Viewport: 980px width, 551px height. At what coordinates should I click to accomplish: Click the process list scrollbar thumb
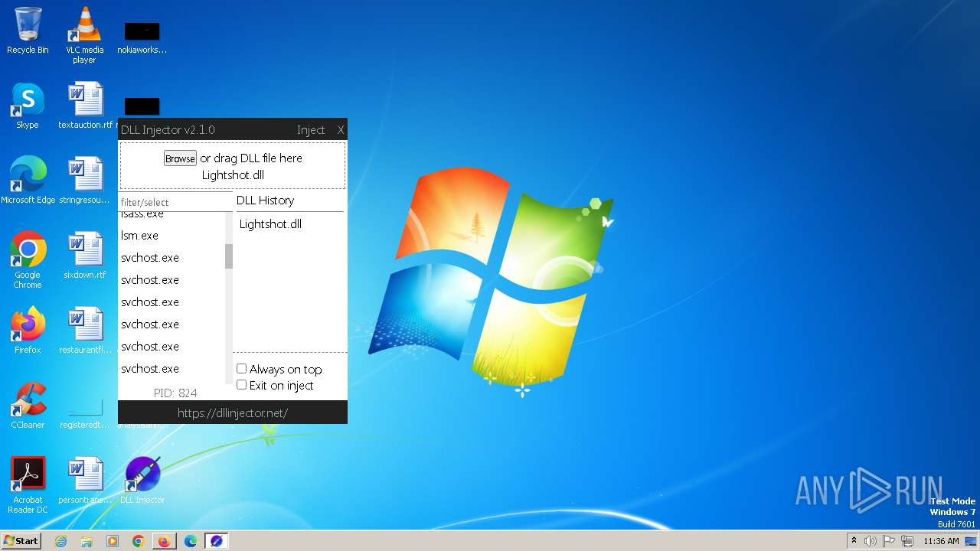(228, 256)
